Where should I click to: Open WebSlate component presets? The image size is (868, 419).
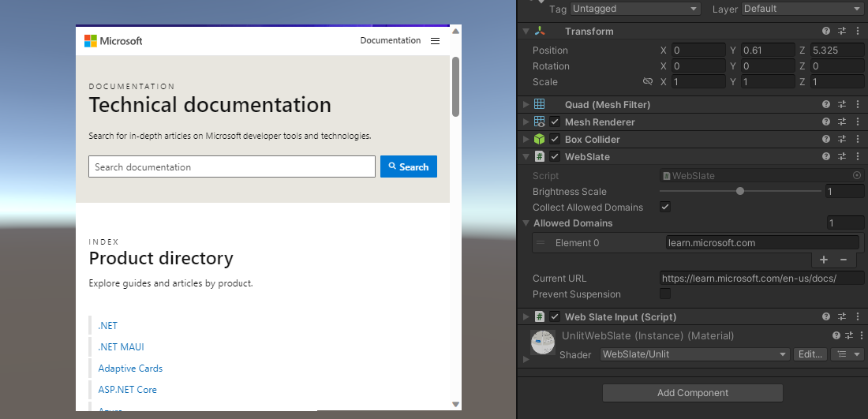(841, 157)
